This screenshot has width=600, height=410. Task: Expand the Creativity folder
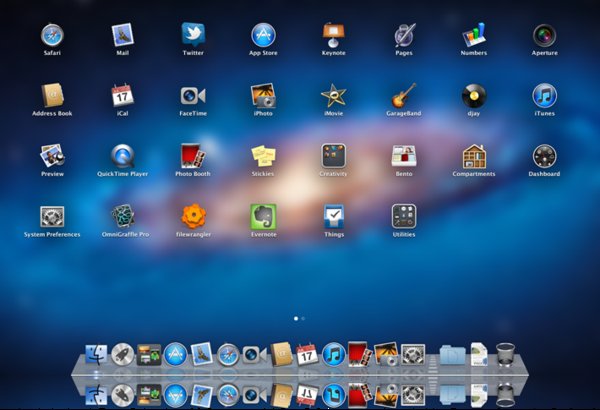pos(334,156)
